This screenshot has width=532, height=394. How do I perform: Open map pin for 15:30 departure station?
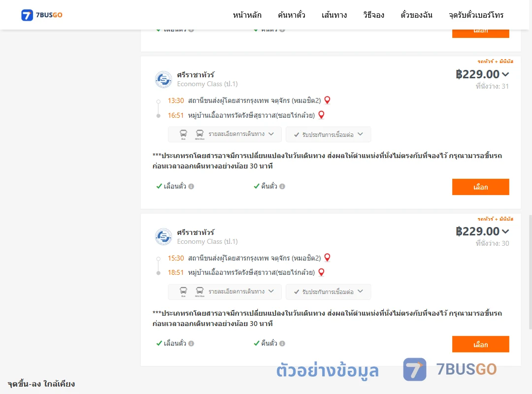(x=328, y=258)
